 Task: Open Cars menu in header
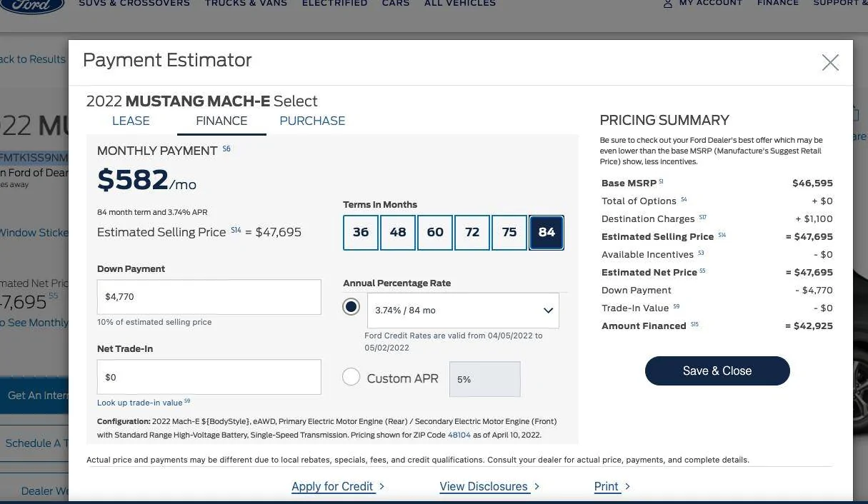pos(396,4)
